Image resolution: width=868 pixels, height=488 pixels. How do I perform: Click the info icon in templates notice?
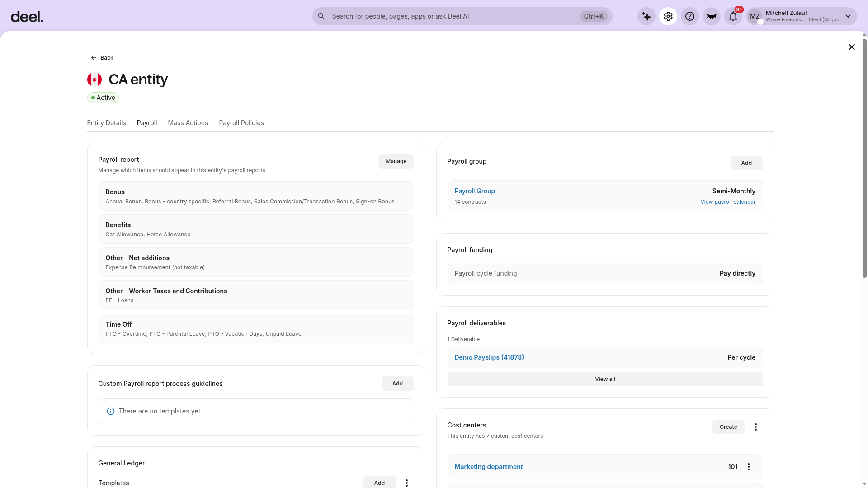pyautogui.click(x=111, y=411)
